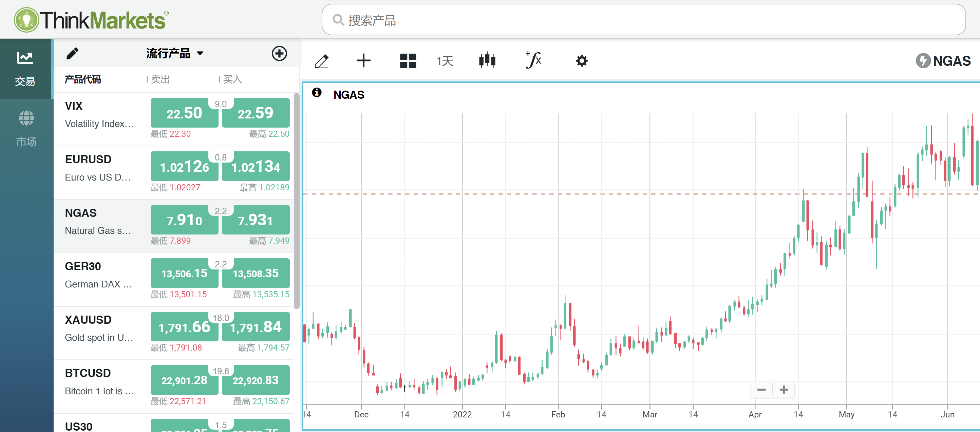Click XAUUSD low value 最低 1,791.08
This screenshot has width=980, height=432.
(x=176, y=348)
